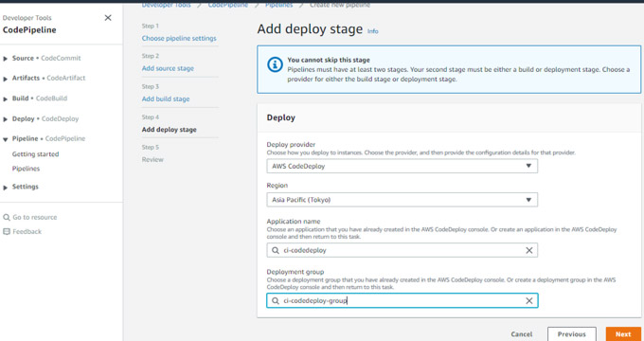Clear the Application name field
Screen dimensions: 644x341
point(529,250)
